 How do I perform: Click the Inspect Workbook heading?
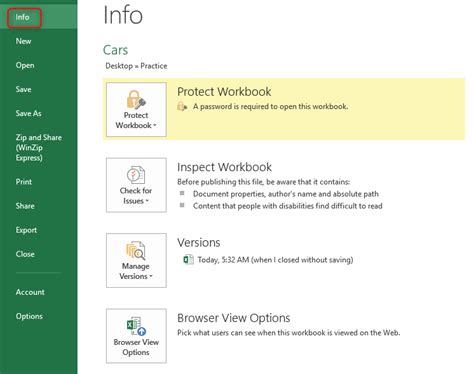(x=224, y=167)
